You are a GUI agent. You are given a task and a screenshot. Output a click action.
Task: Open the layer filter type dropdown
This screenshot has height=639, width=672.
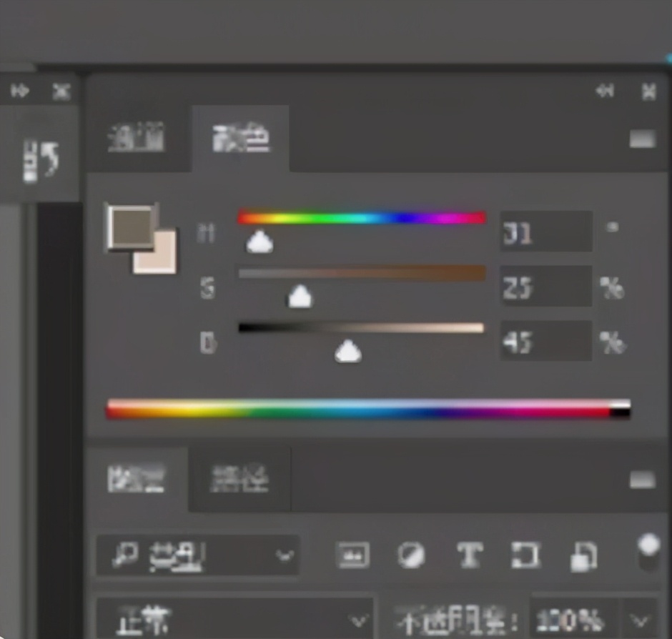pyautogui.click(x=198, y=555)
